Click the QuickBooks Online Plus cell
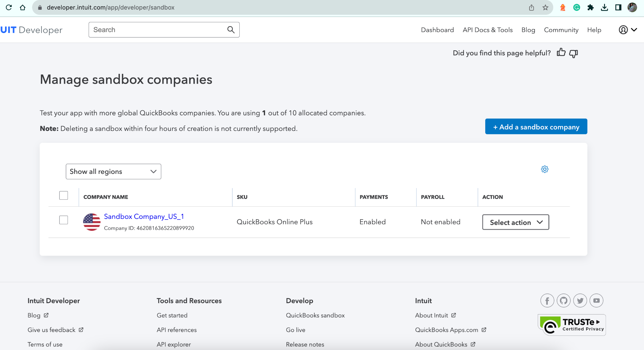The width and height of the screenshot is (644, 350). 275,222
